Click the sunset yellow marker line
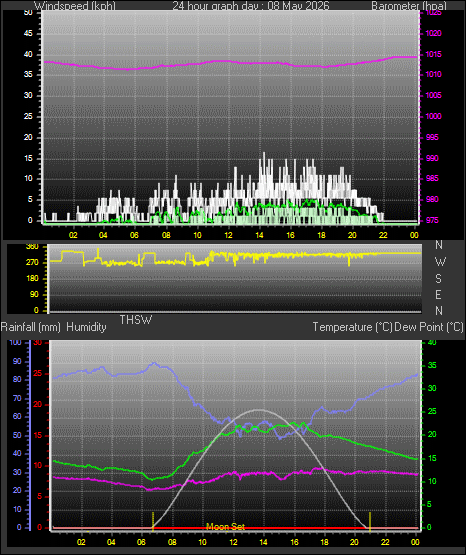The image size is (466, 555). pos(370,521)
